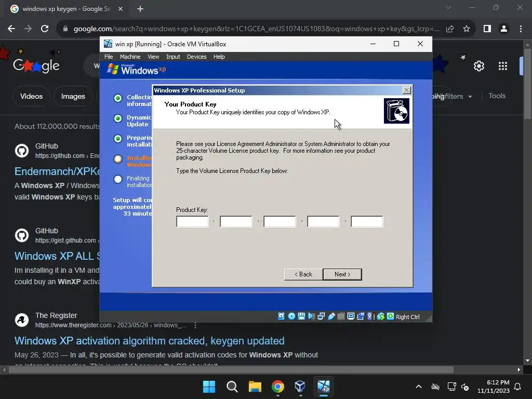532x399 pixels.
Task: Click the first Product Key field
Action: pyautogui.click(x=192, y=221)
